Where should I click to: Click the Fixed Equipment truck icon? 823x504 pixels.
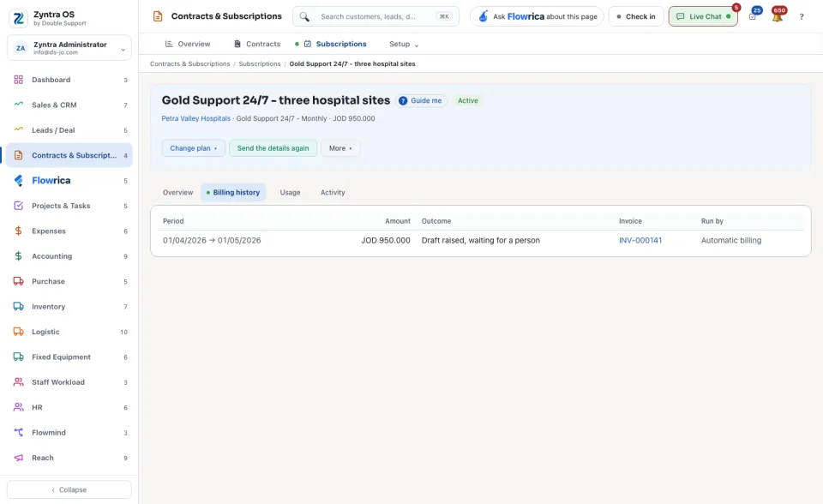pos(18,357)
